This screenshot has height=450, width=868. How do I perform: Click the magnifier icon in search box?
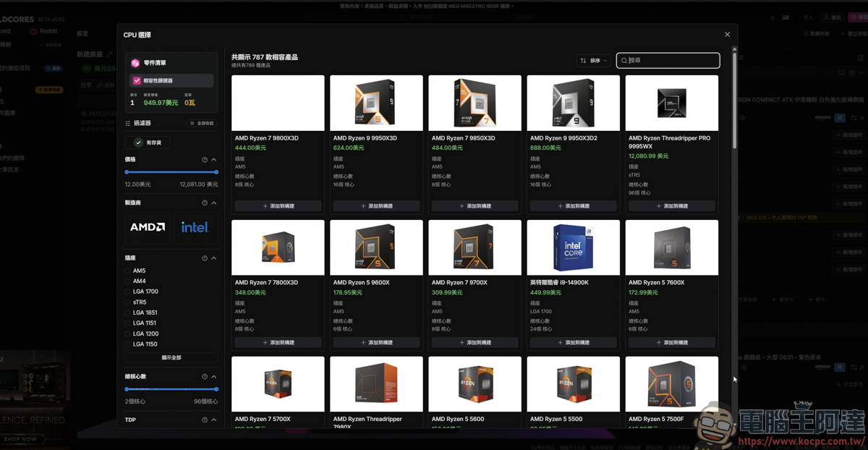[x=624, y=61]
